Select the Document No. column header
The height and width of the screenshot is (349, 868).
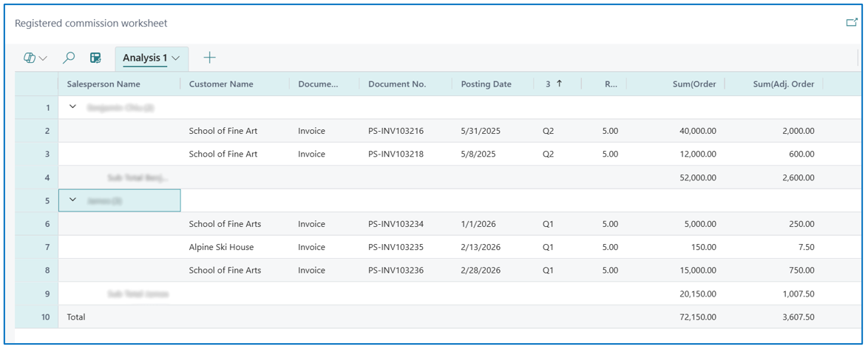(397, 84)
